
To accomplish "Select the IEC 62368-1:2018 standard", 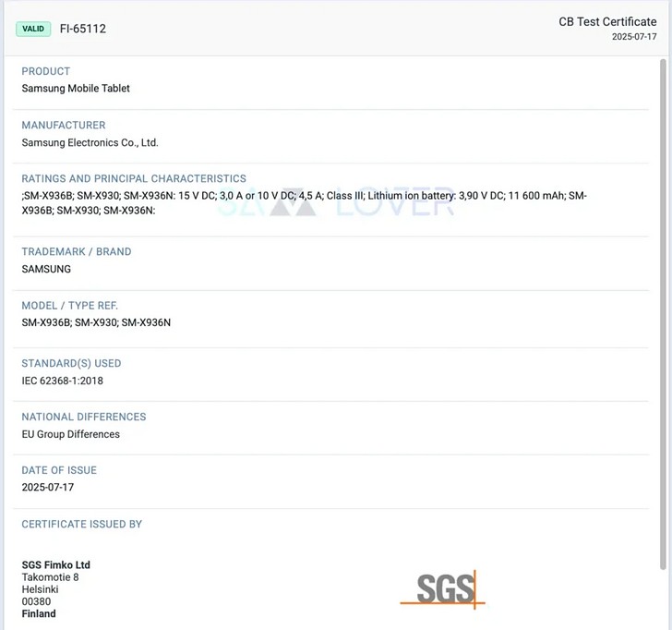I will click(x=62, y=381).
